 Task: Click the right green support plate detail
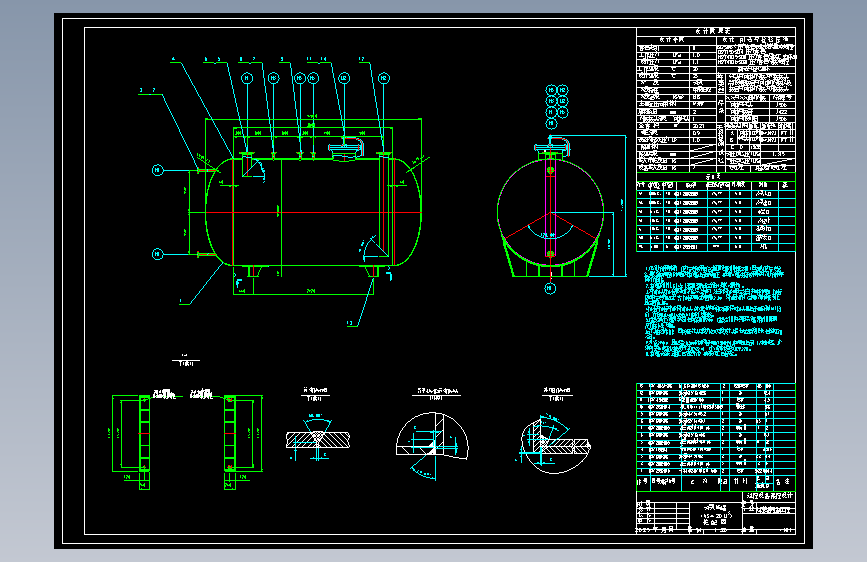[x=243, y=441]
